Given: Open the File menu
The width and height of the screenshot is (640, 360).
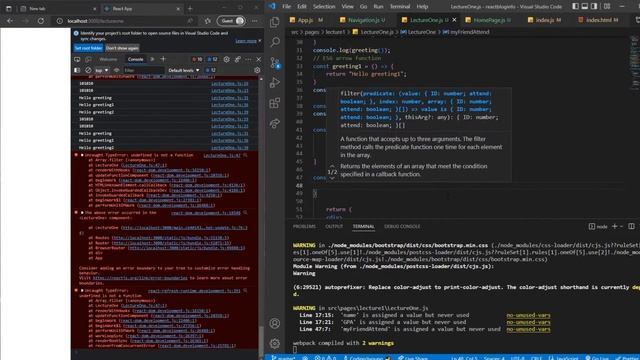Looking at the screenshot, I should click(287, 7).
